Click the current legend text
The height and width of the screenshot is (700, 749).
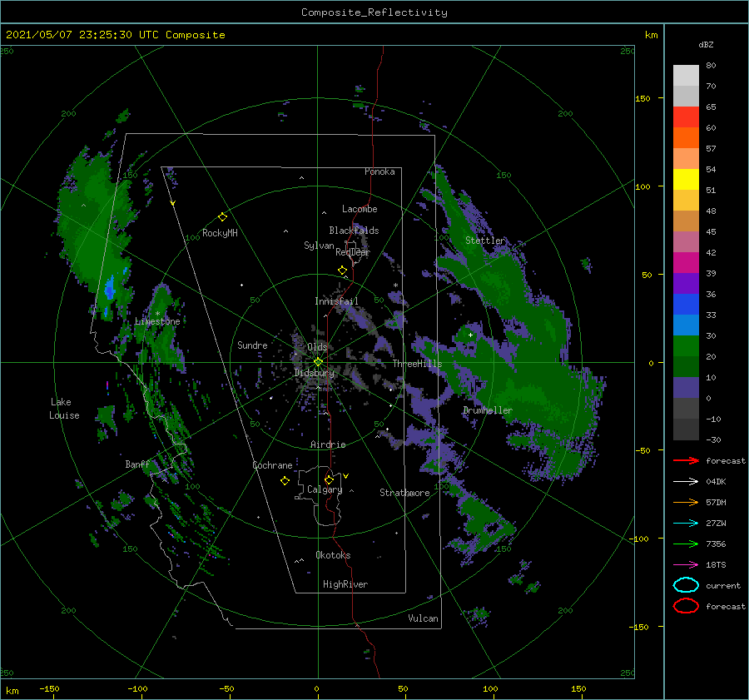pos(723,585)
